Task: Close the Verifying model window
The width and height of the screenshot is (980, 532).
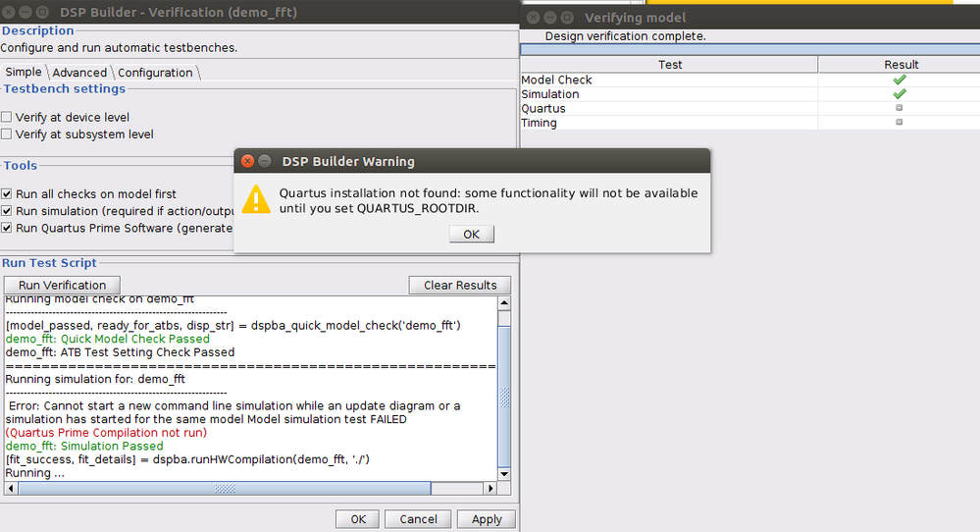Action: point(533,18)
